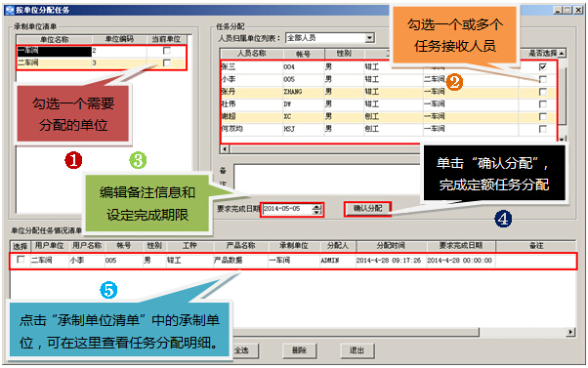
Task: Click the personnel list left scroll arrow
Action: click(x=225, y=149)
